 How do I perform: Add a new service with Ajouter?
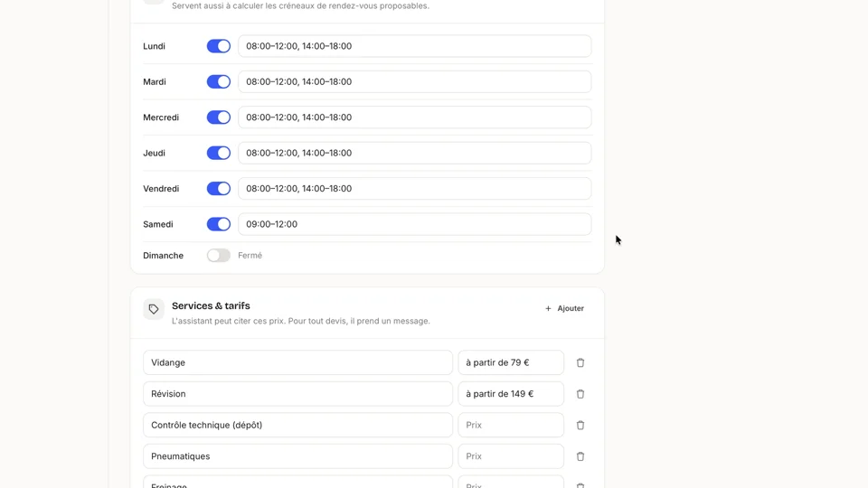[564, 309]
